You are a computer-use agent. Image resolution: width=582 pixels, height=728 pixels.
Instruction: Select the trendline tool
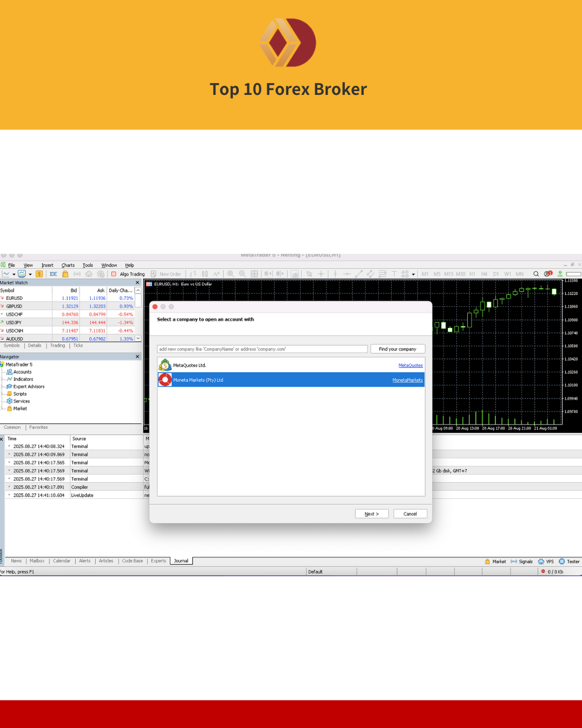tap(359, 274)
